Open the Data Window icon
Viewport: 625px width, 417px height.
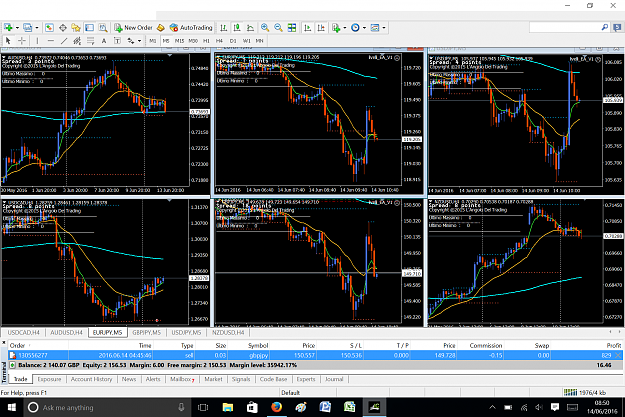[63, 28]
